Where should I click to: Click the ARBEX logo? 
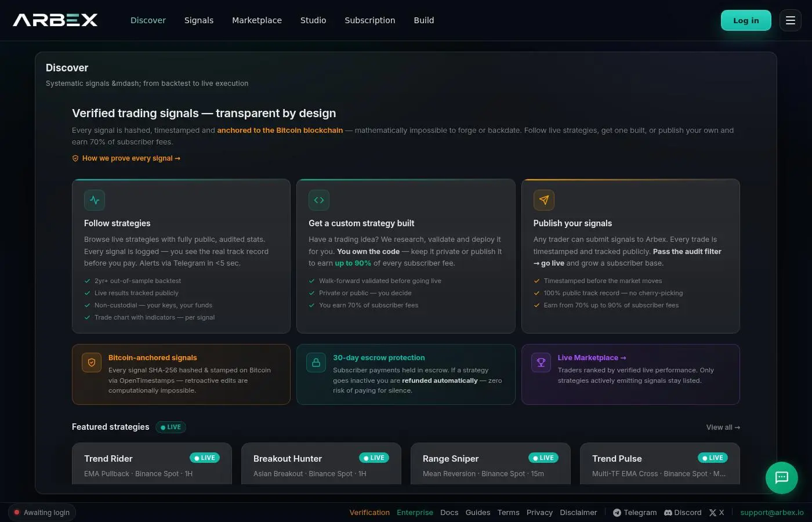55,20
